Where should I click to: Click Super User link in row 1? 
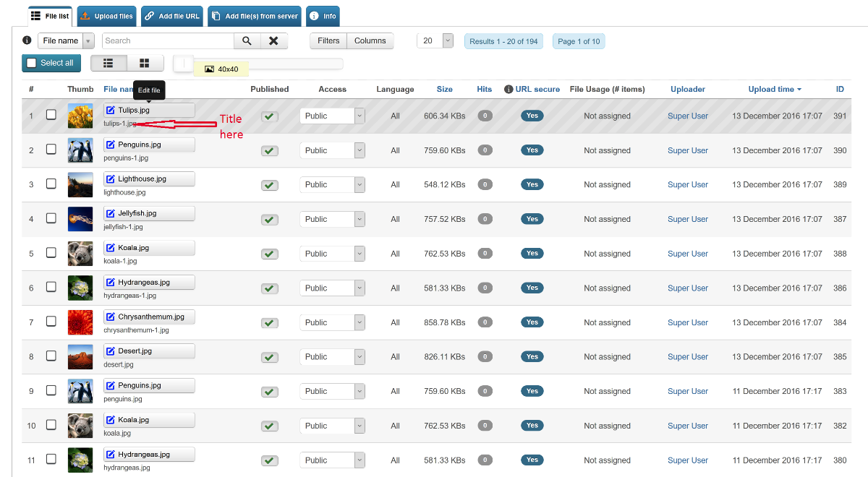[687, 116]
